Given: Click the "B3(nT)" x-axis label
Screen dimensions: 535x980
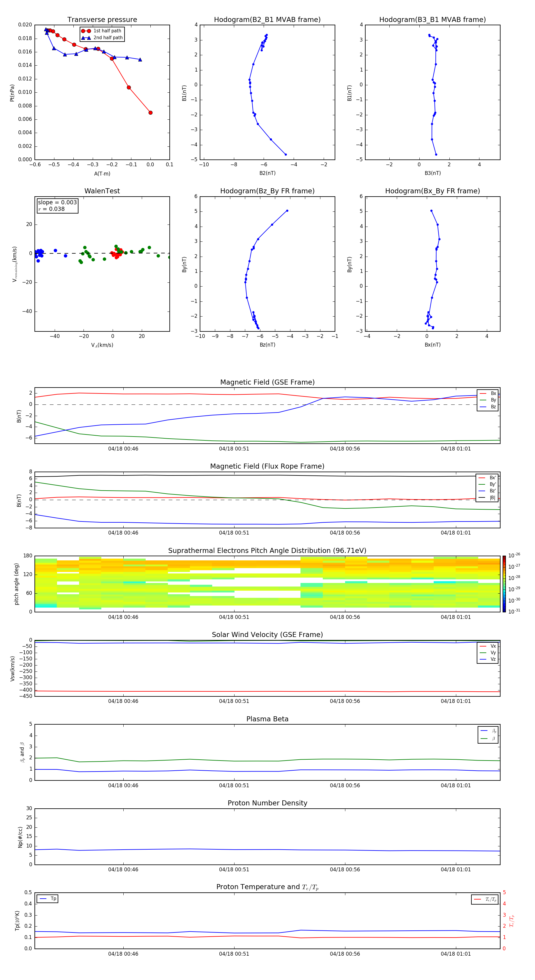Looking at the screenshot, I should click(x=432, y=173).
